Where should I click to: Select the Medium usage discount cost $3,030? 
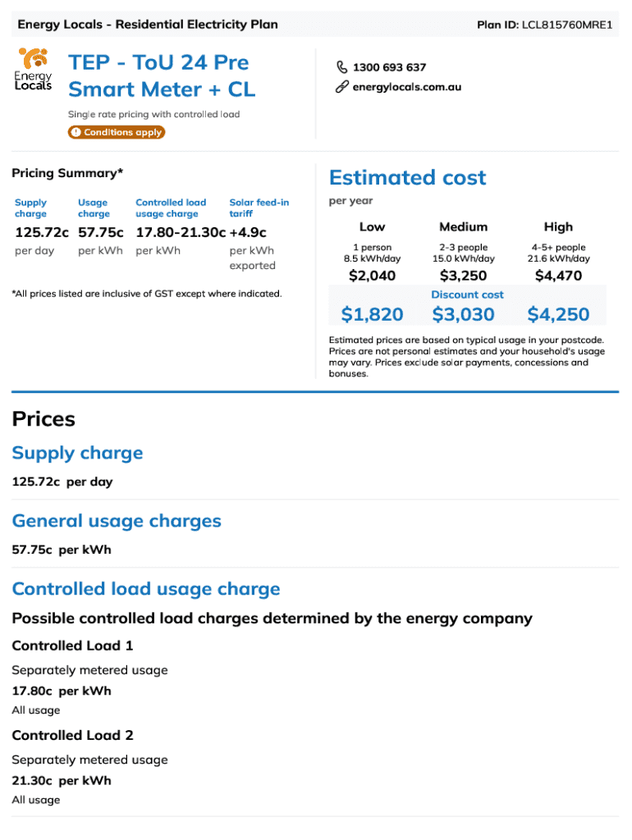coord(464,314)
